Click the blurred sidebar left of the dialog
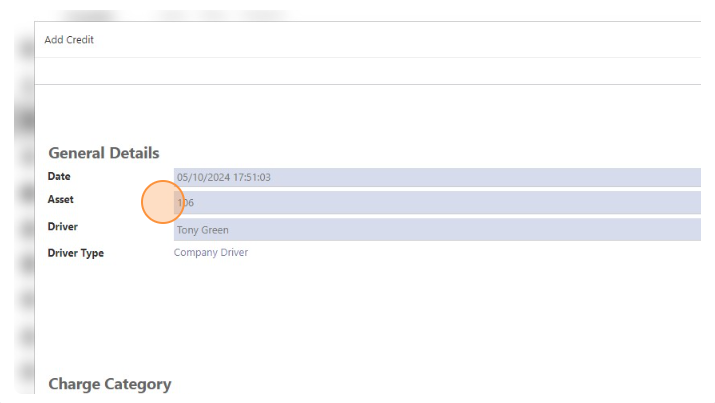715x403 pixels. pyautogui.click(x=22, y=220)
